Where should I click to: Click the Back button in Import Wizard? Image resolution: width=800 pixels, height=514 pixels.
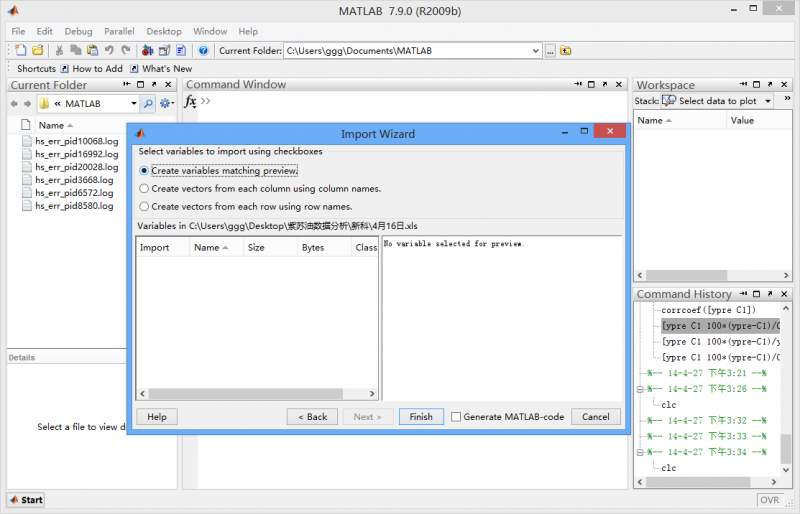[312, 417]
